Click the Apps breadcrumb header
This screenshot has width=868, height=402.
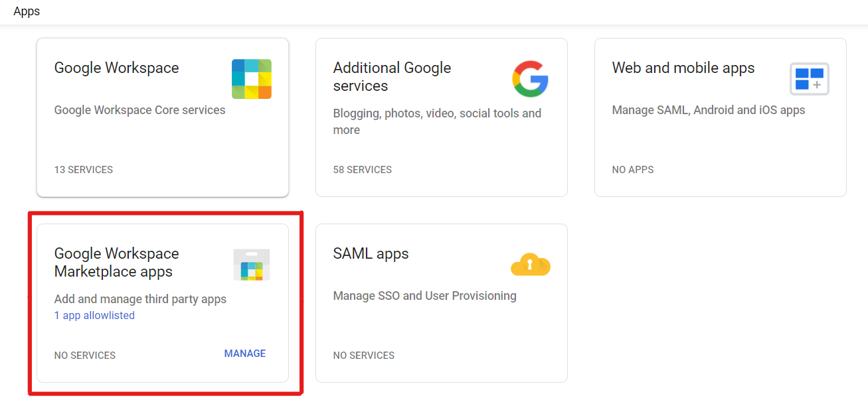pyautogui.click(x=27, y=12)
